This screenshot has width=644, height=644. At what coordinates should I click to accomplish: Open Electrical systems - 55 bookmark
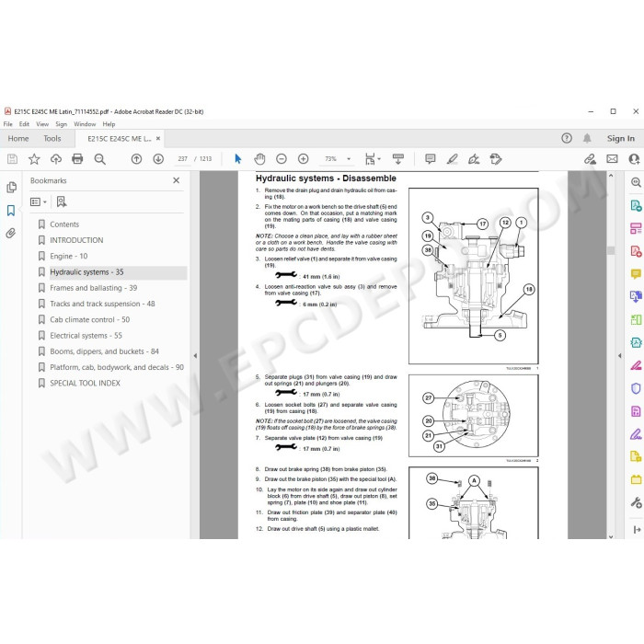pos(86,336)
